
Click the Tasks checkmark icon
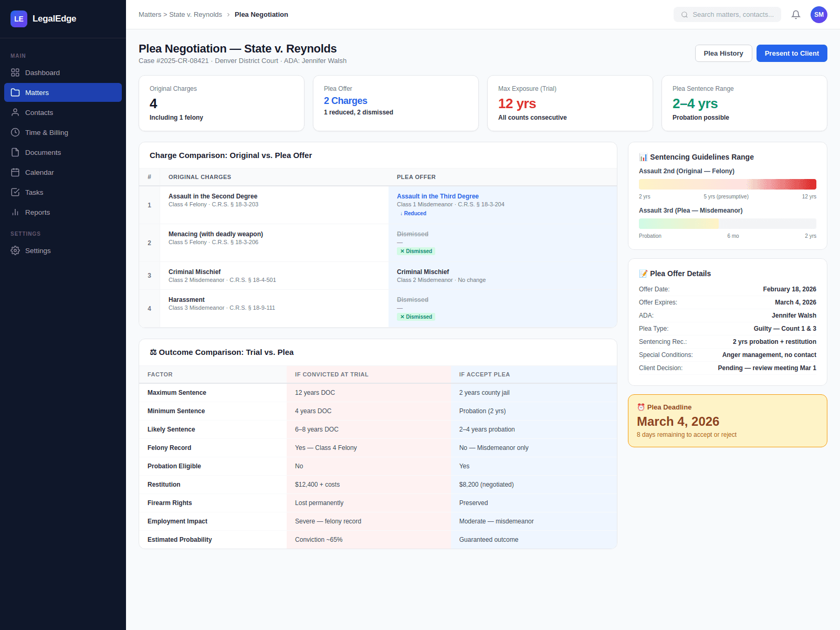click(x=15, y=192)
